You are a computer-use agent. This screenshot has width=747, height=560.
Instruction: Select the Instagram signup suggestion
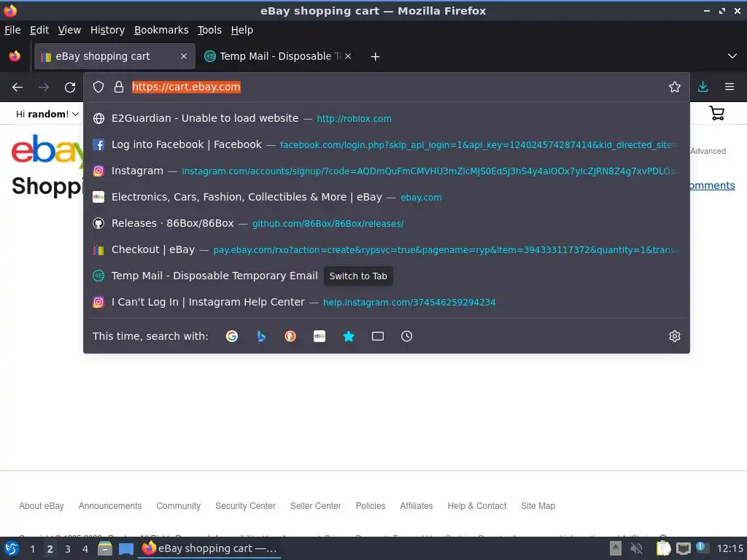[387, 171]
